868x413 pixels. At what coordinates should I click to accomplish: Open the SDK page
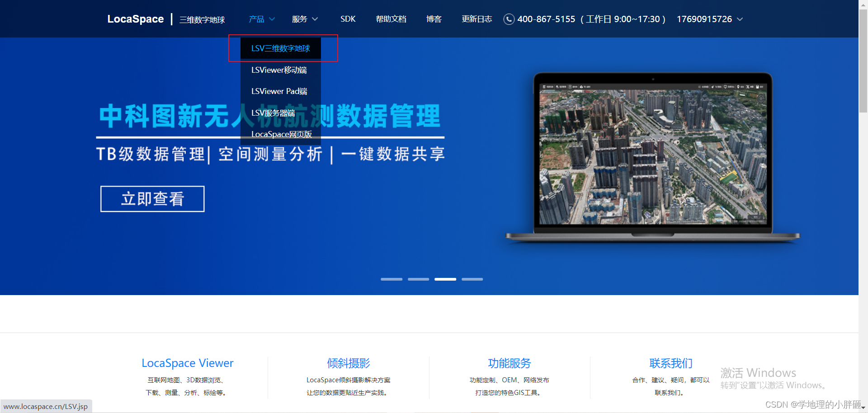pyautogui.click(x=348, y=19)
